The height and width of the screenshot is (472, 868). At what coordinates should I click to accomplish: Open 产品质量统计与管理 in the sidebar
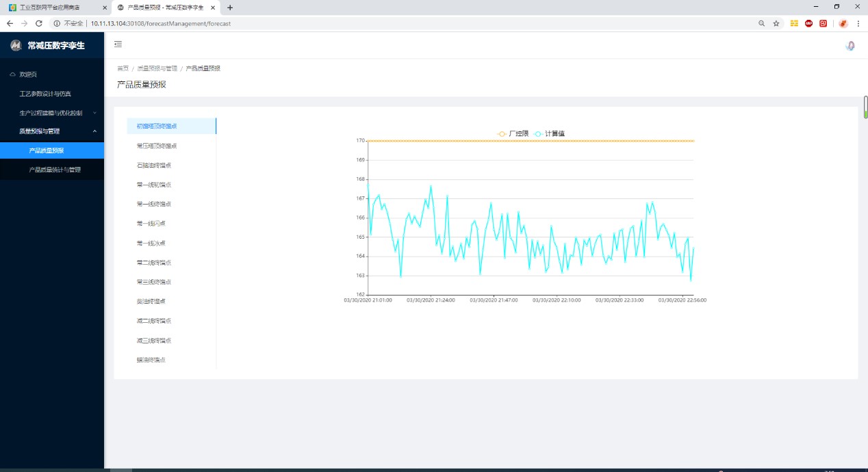coord(55,170)
